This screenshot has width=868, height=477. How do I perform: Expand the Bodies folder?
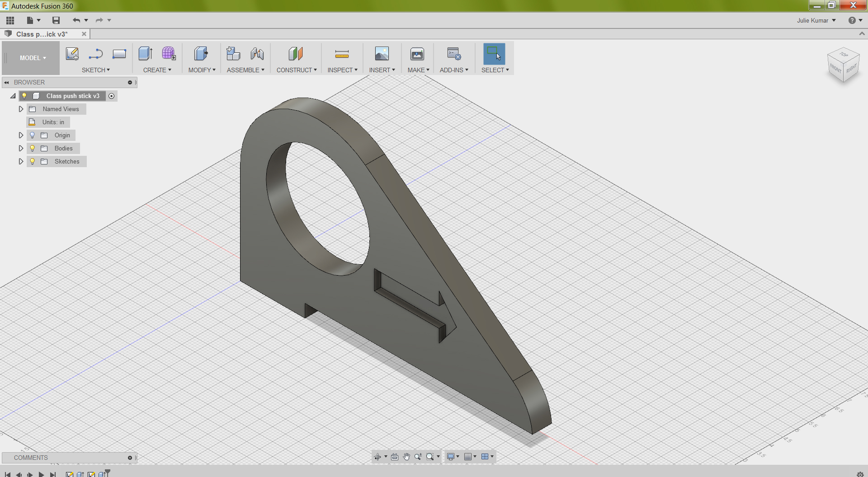click(x=21, y=148)
